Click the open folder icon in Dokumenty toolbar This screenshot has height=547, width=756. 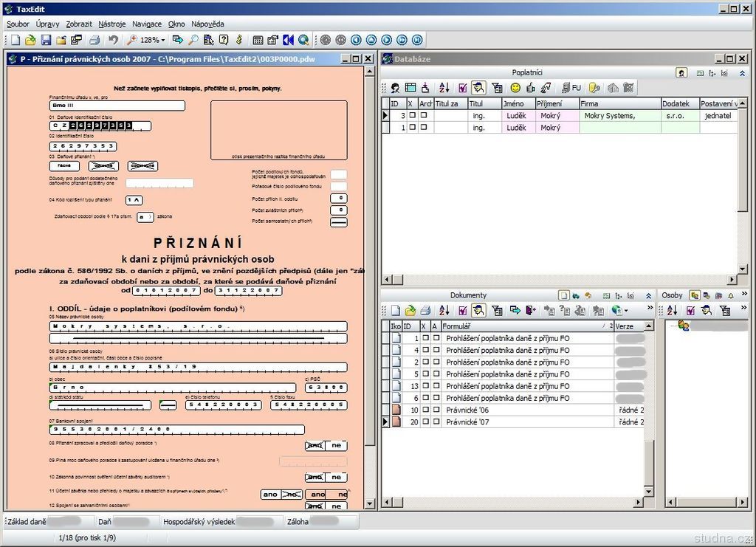[x=410, y=311]
